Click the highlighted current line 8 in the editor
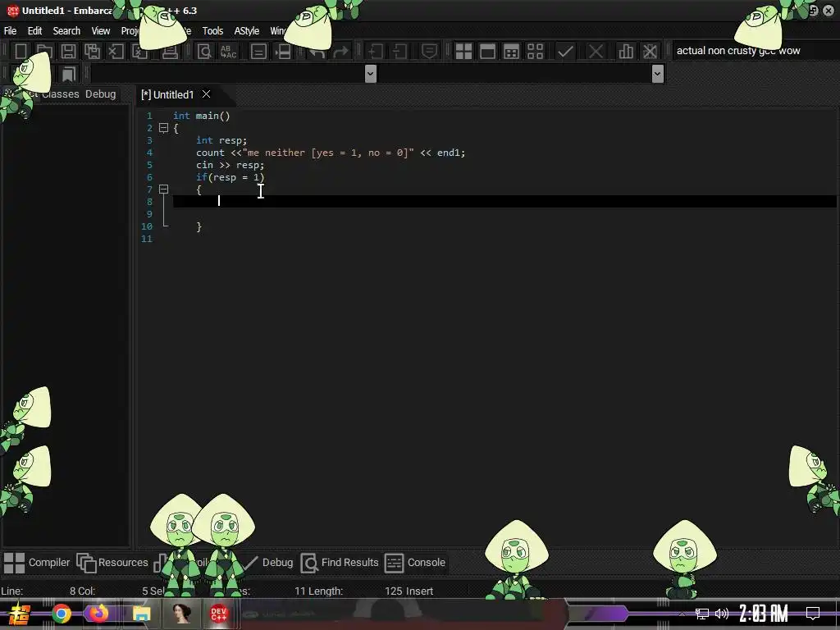 (x=504, y=202)
